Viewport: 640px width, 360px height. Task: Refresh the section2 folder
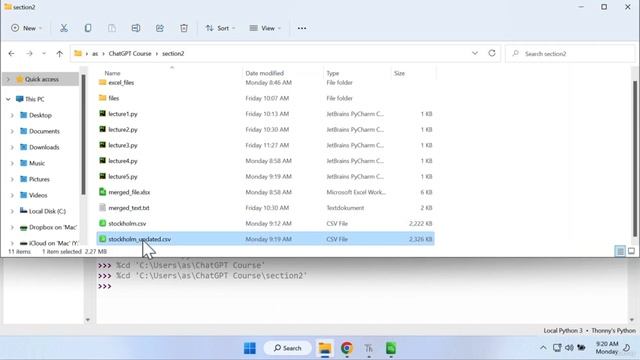click(492, 53)
